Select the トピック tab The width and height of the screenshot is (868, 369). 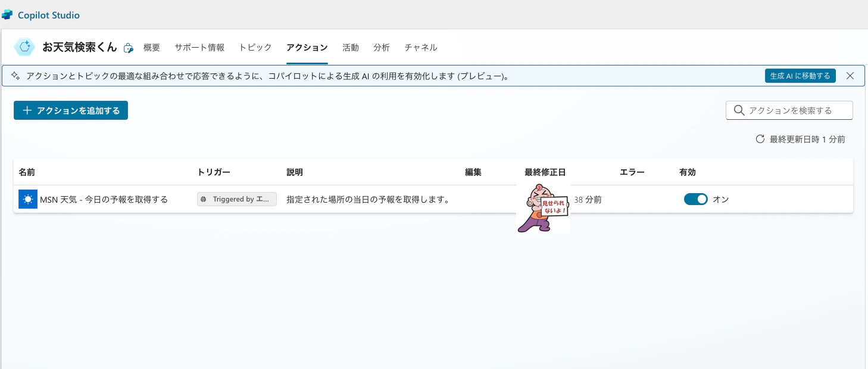(x=255, y=48)
